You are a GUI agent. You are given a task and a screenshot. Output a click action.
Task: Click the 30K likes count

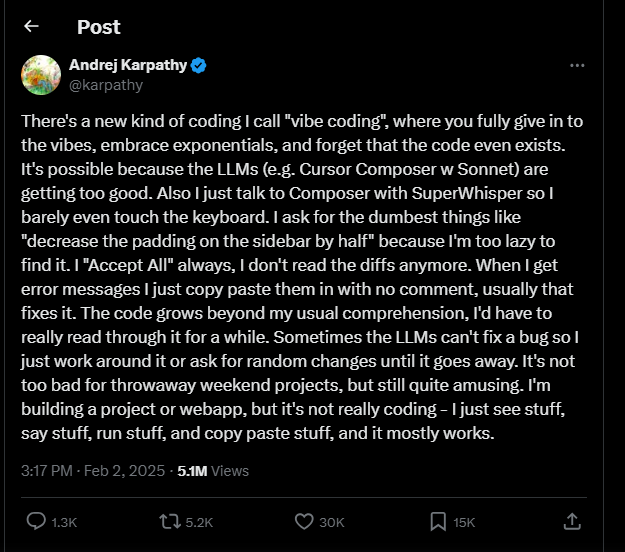click(x=332, y=522)
